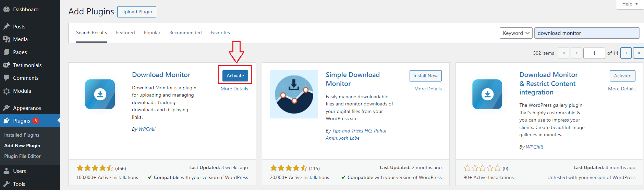
Task: Switch to the Search Results tab
Action: point(92,33)
